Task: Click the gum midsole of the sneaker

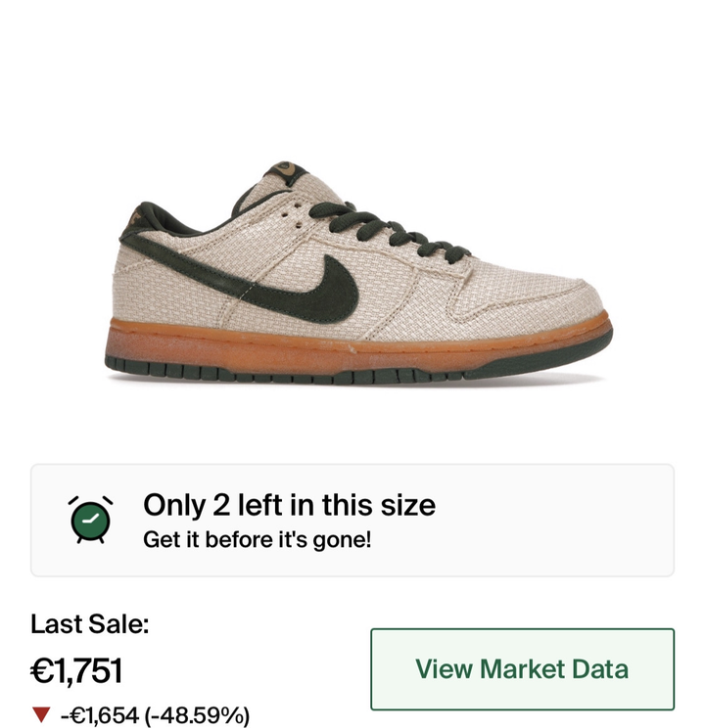Action: [357, 344]
